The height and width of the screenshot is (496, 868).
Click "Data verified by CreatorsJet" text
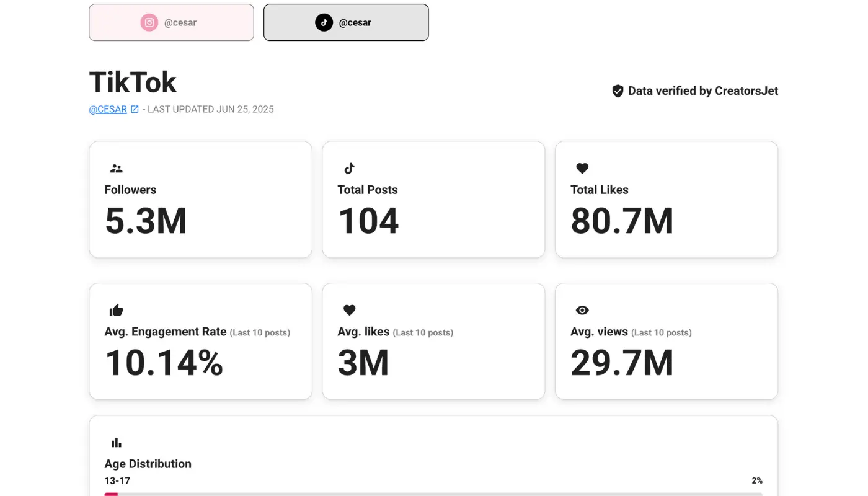(703, 91)
